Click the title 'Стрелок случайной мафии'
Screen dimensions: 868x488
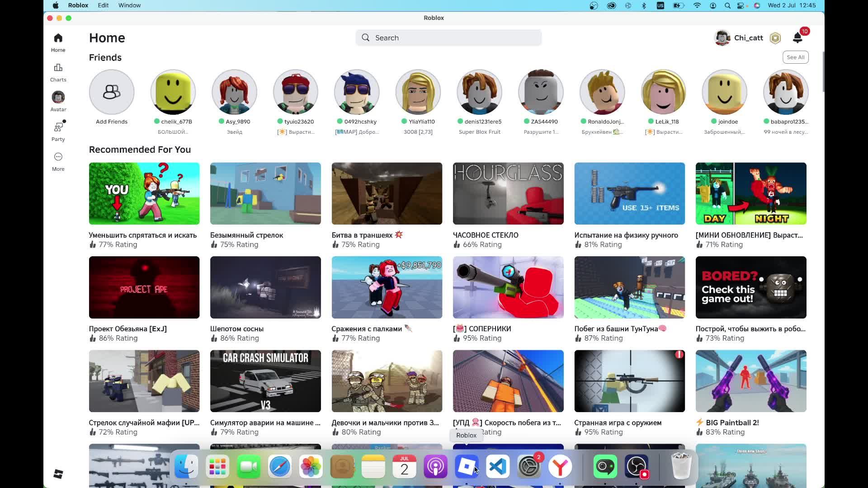click(134, 422)
